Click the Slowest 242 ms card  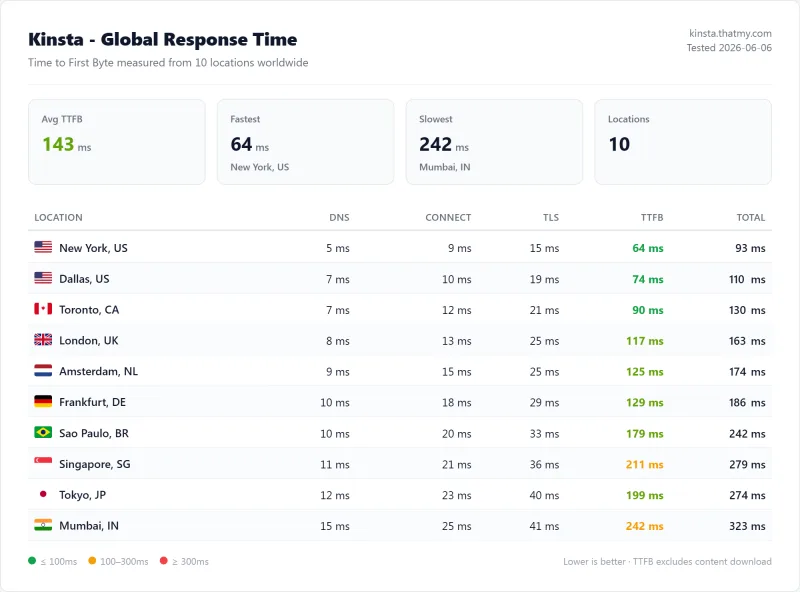tap(494, 142)
